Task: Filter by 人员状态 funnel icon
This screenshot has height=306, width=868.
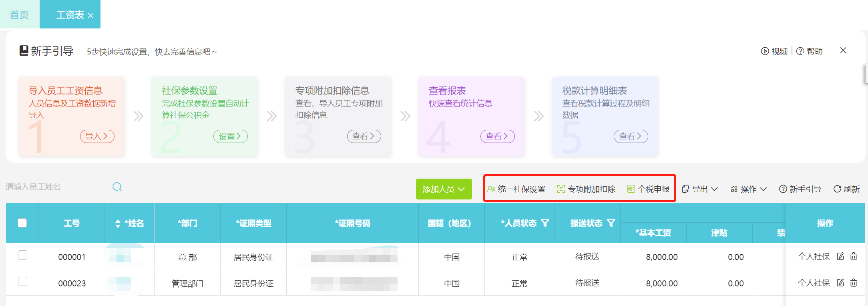Action: point(545,223)
